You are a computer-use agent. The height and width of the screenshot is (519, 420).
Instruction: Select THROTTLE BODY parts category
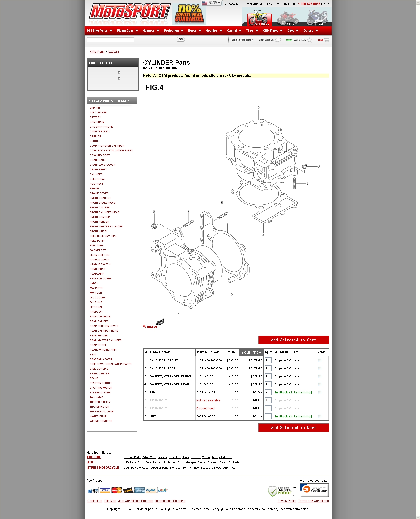pyautogui.click(x=100, y=402)
